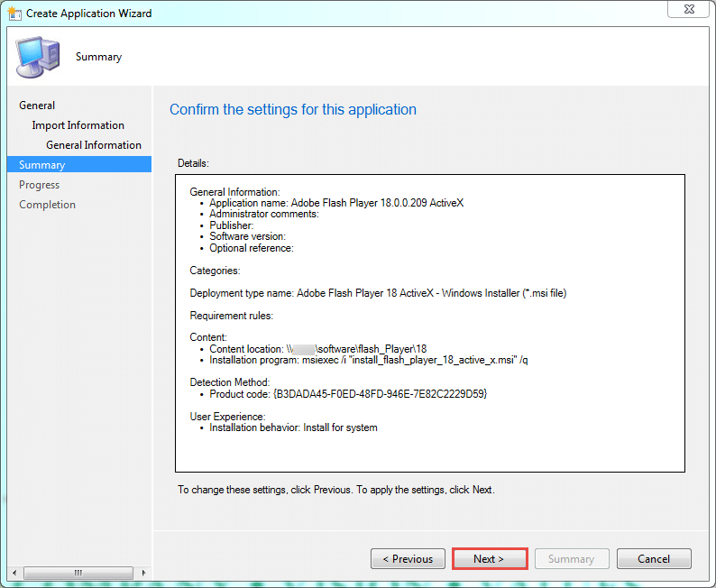The width and height of the screenshot is (716, 588).
Task: Open Import Information step
Action: 78,125
